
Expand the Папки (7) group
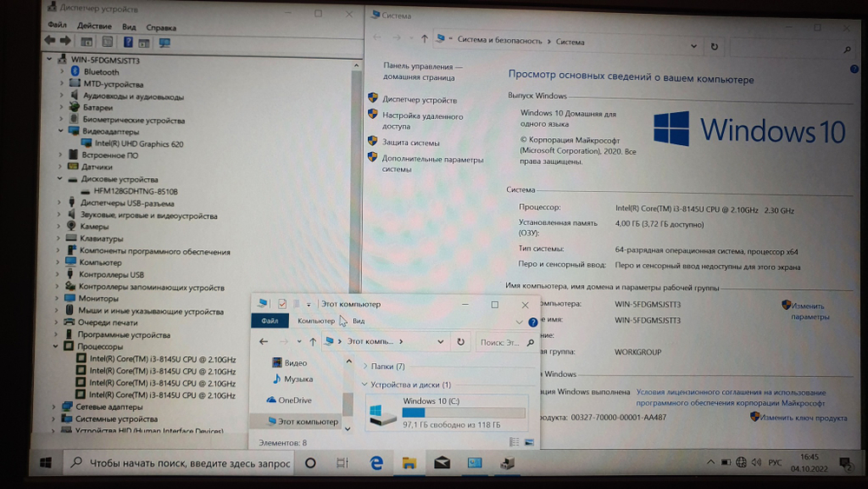pyautogui.click(x=365, y=366)
